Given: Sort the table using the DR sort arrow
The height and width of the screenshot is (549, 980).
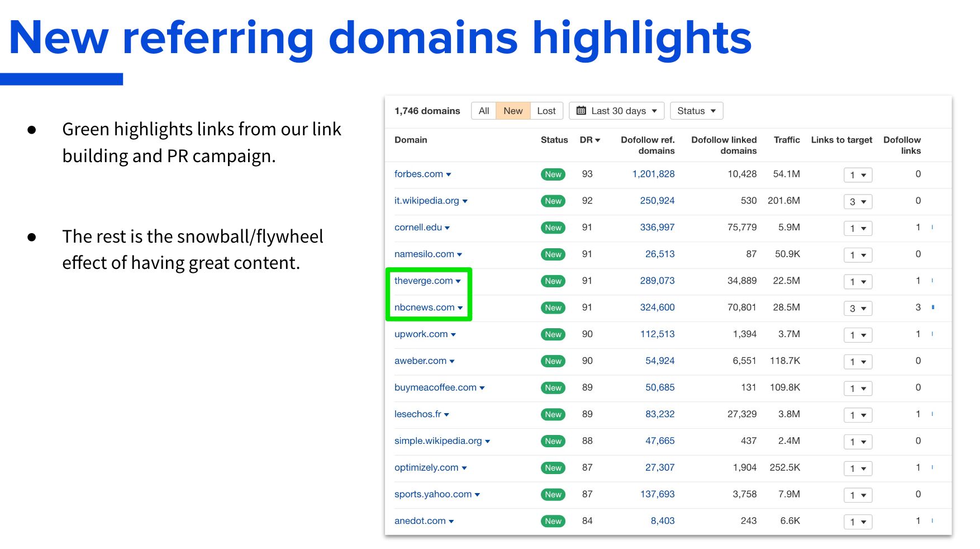Looking at the screenshot, I should pyautogui.click(x=597, y=140).
